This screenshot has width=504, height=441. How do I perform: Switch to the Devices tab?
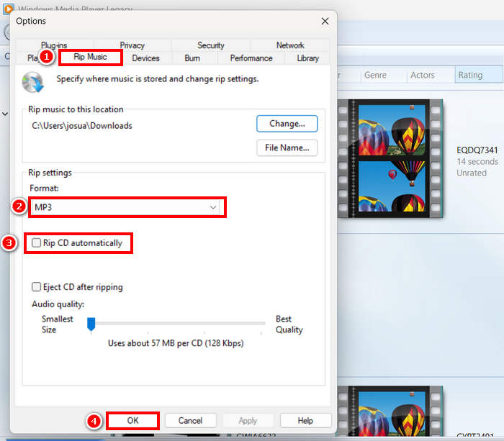tap(145, 58)
